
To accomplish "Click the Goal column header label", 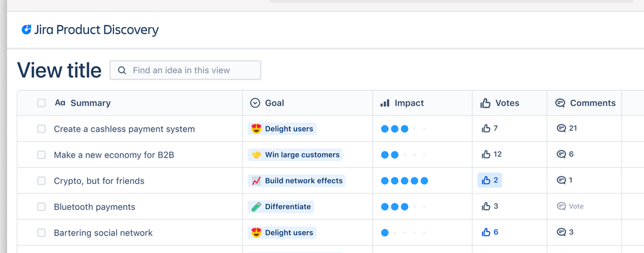I will (275, 103).
